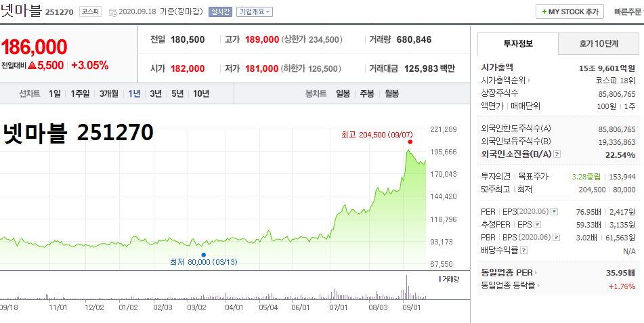Viewport: 644px width, 323px height.
Task: Click the help icon next to PBR BPS(2020.06)
Action: pos(557,237)
